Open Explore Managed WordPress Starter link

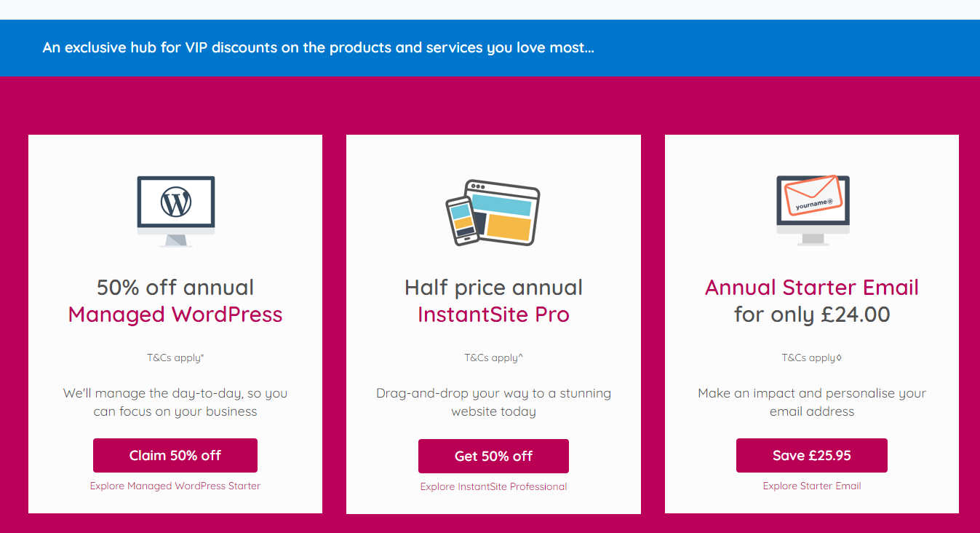[x=175, y=486]
